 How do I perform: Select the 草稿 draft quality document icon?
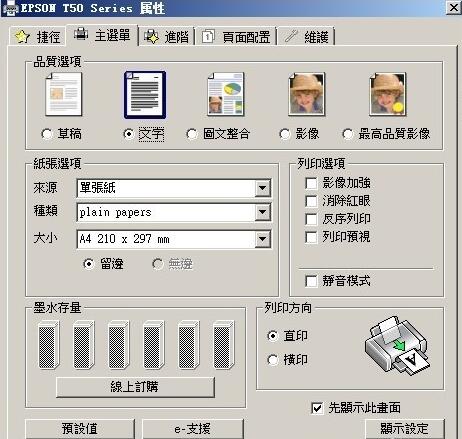click(64, 94)
